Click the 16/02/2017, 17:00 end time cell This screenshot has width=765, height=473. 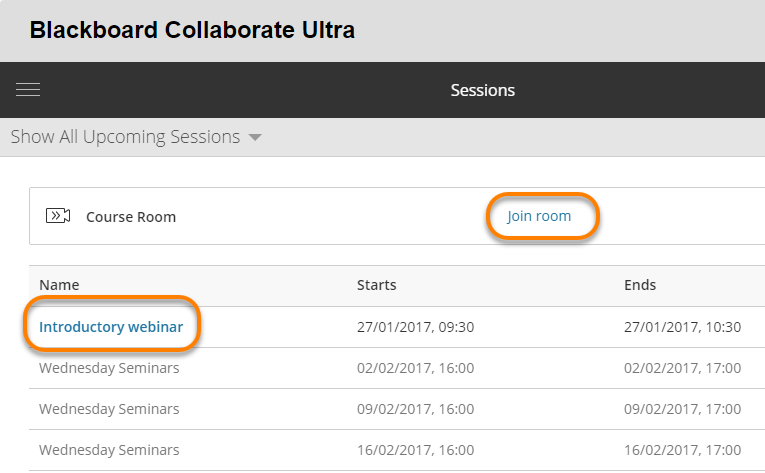[x=682, y=450]
